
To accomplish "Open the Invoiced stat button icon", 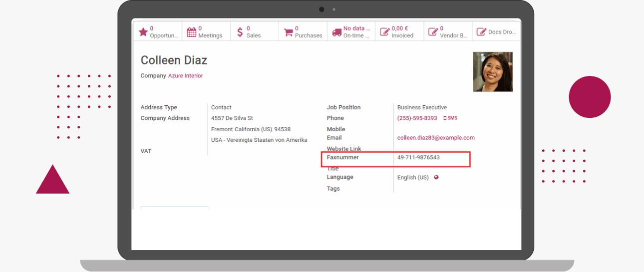I will (x=384, y=32).
